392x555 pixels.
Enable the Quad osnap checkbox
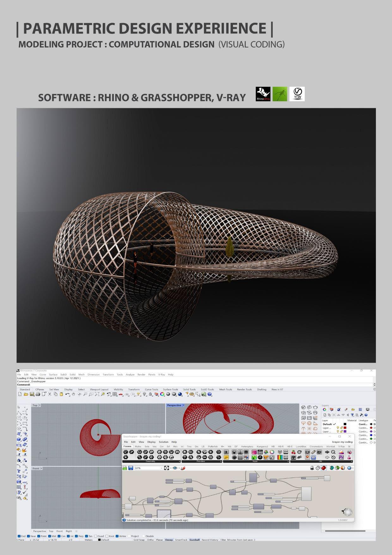(95, 536)
